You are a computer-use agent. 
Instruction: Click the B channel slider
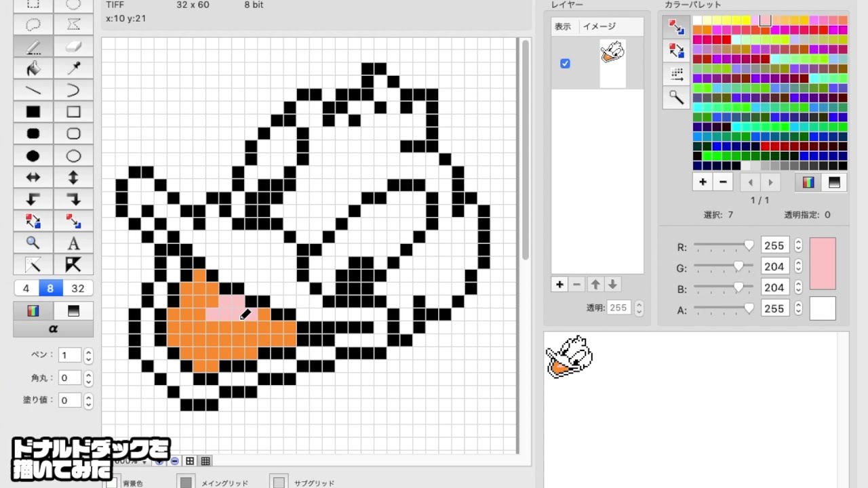click(x=724, y=288)
